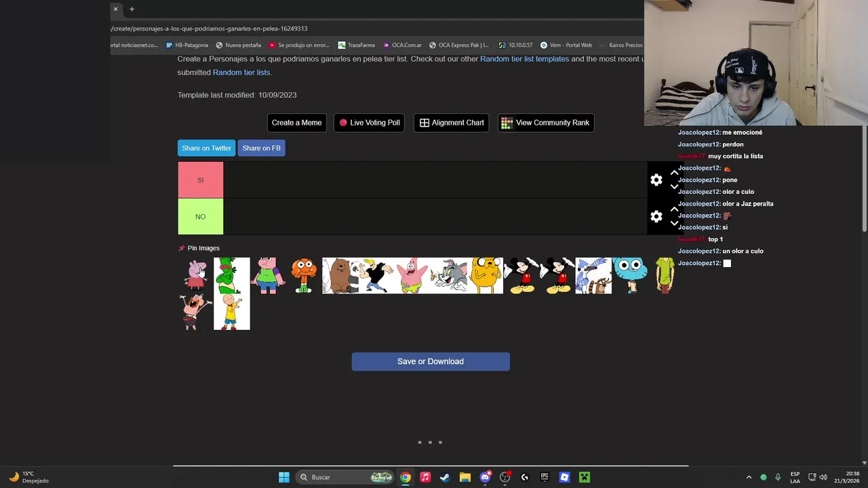Open Epic Games Launcher from taskbar
This screenshot has width=868, height=488.
[545, 477]
